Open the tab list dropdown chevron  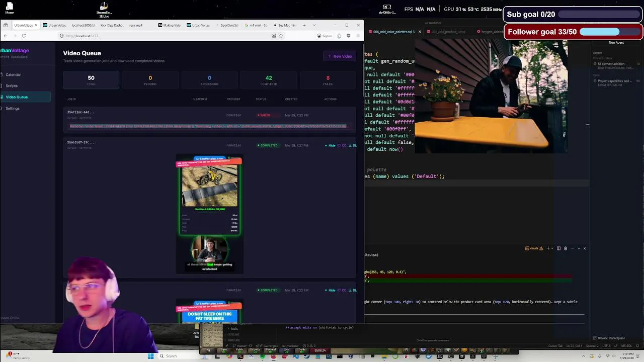pos(314,25)
